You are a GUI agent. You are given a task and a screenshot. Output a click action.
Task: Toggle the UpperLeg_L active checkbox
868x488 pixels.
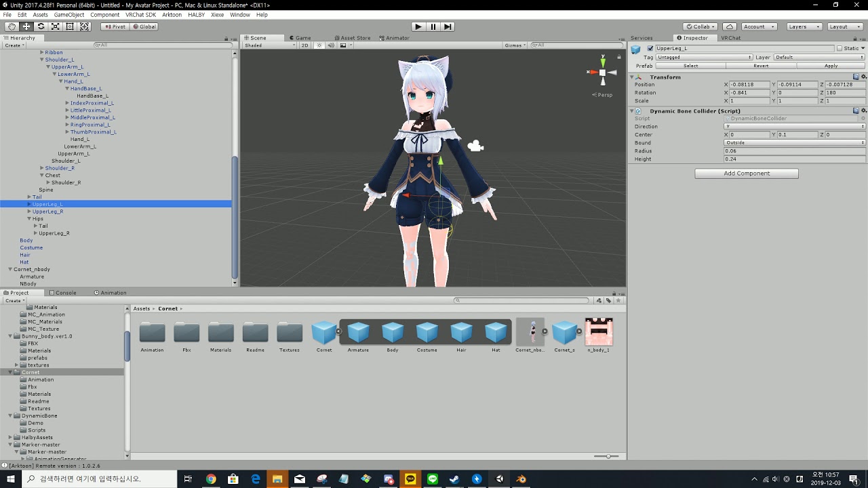tap(650, 49)
